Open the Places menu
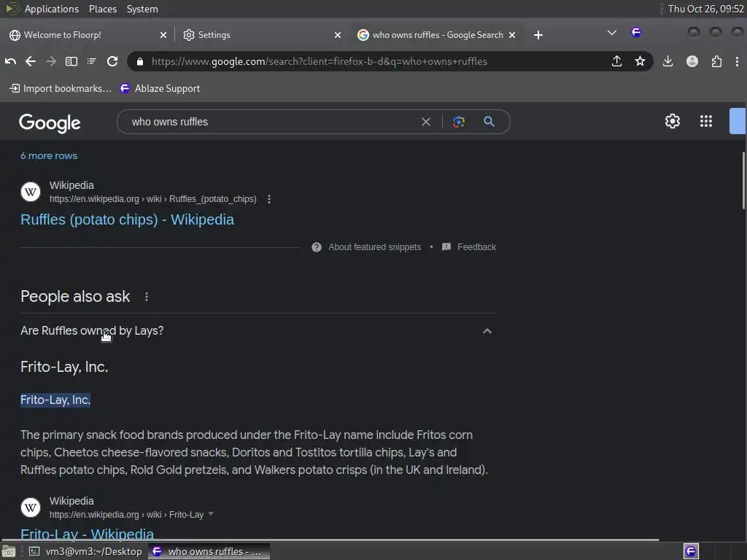The image size is (747, 560). (x=102, y=9)
